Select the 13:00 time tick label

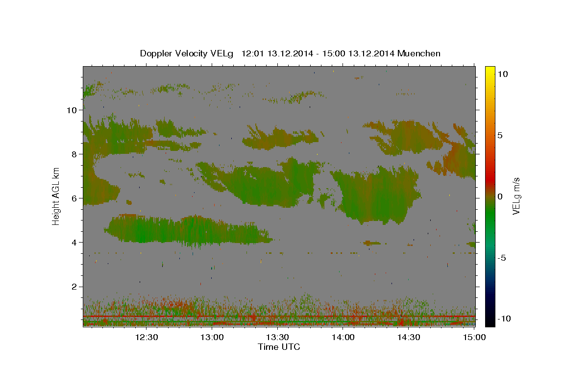point(212,337)
